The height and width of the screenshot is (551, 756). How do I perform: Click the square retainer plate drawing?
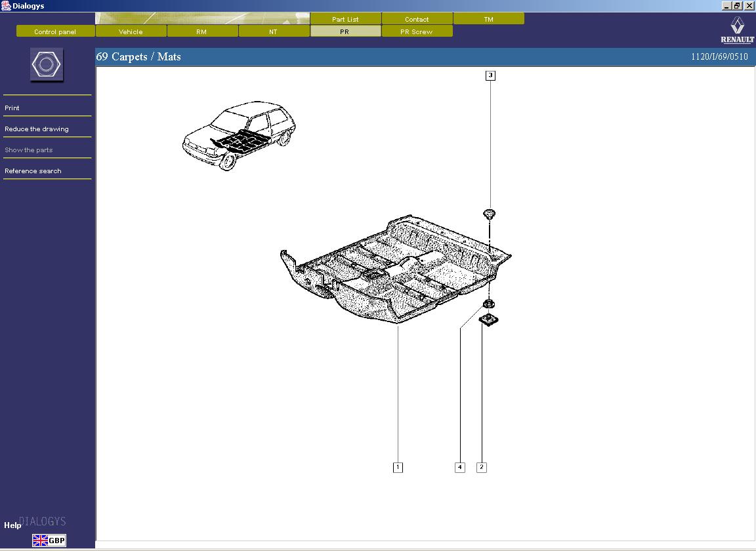pyautogui.click(x=488, y=319)
